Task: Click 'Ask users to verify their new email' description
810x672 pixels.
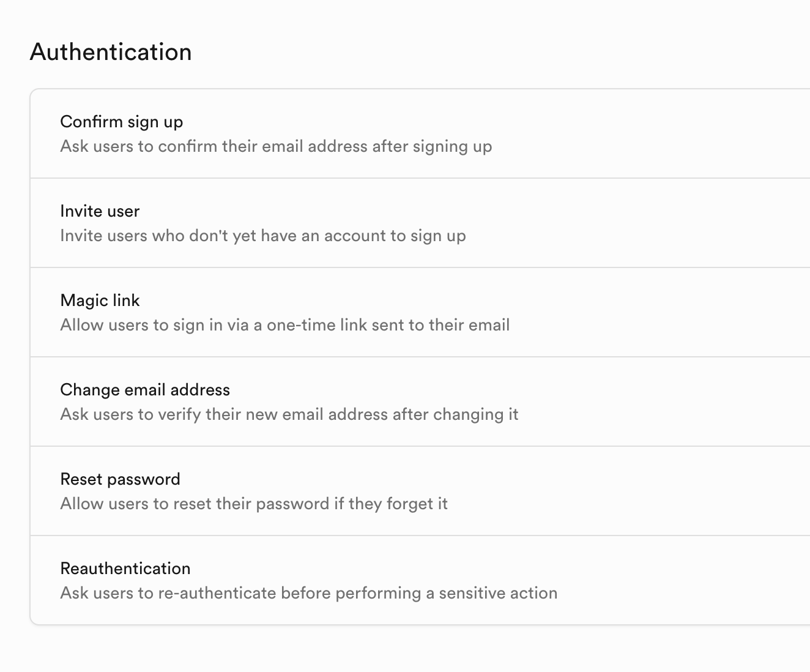Action: [289, 415]
